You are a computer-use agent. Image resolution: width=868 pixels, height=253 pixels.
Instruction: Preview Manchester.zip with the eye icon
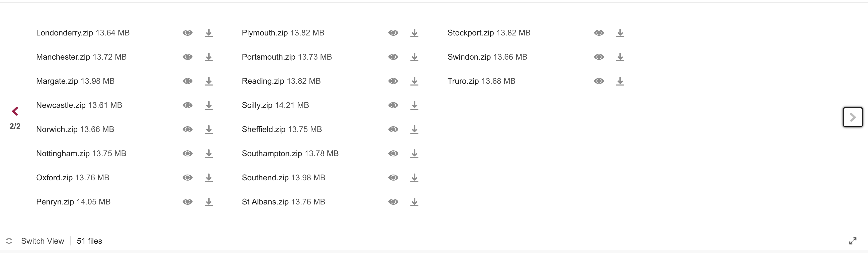coord(188,57)
